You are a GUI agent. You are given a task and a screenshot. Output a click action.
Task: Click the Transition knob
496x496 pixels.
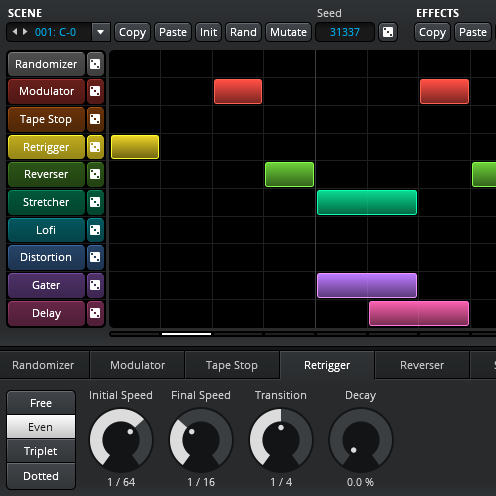point(281,440)
